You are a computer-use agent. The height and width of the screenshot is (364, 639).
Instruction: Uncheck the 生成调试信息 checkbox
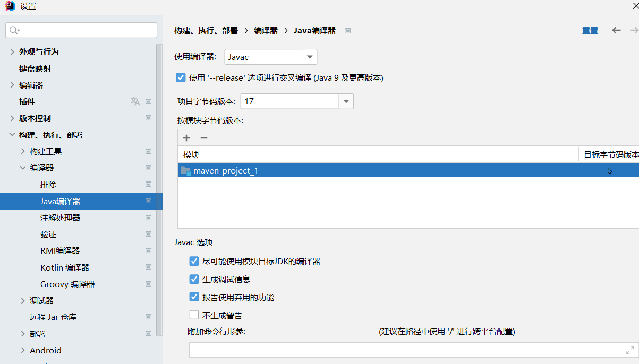[x=194, y=279]
